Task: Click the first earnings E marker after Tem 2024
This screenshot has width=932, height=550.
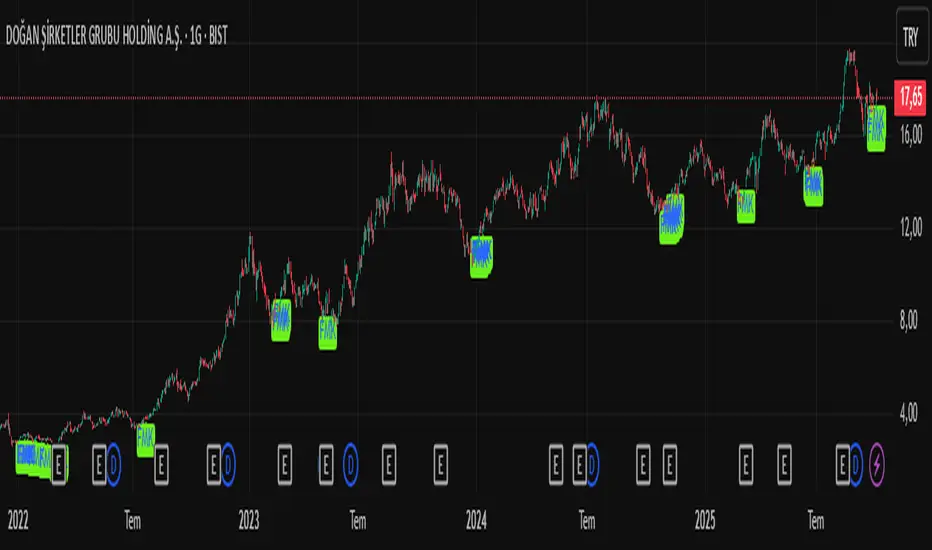Action: pyautogui.click(x=643, y=465)
